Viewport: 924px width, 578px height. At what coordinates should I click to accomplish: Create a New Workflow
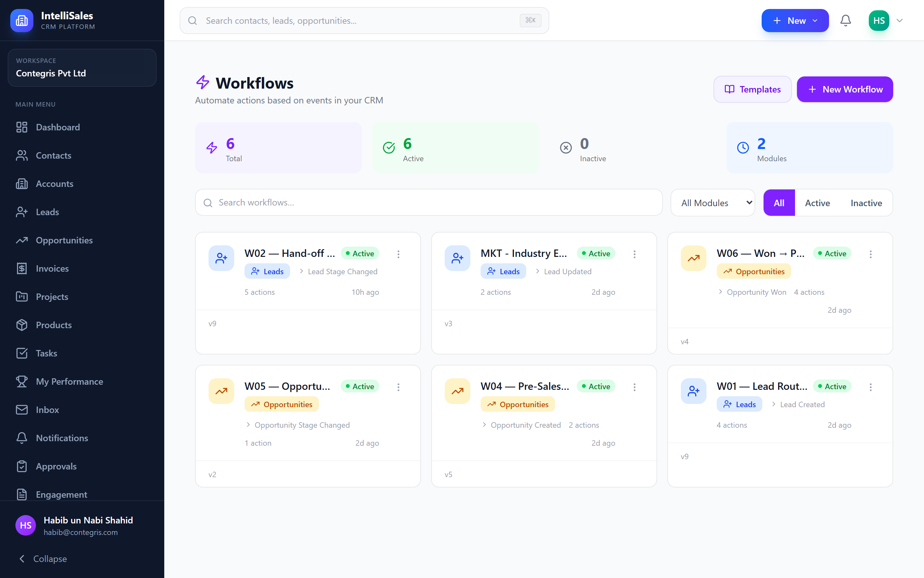(x=844, y=90)
